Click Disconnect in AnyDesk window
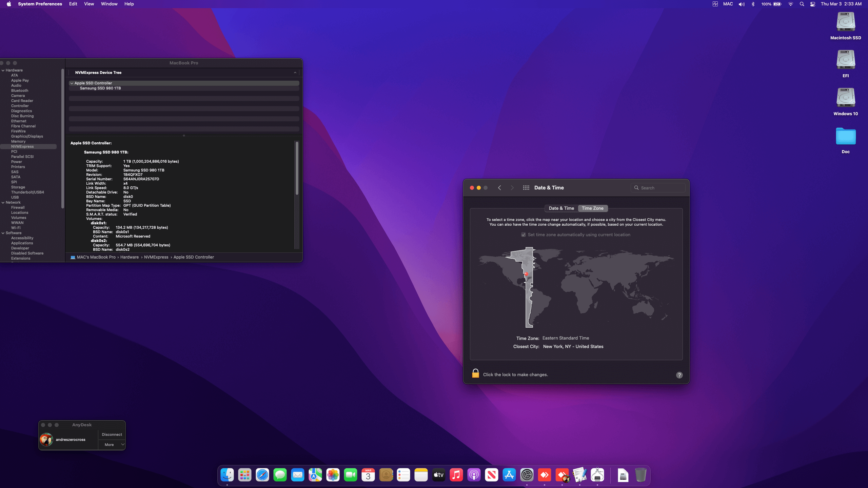 112,434
